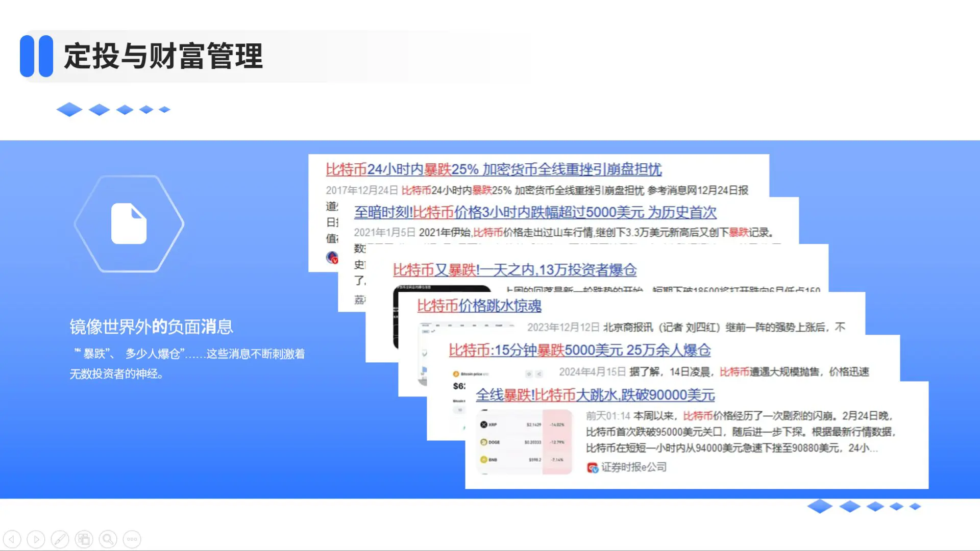Click the XRP -14.02% percentage cell

(x=557, y=425)
